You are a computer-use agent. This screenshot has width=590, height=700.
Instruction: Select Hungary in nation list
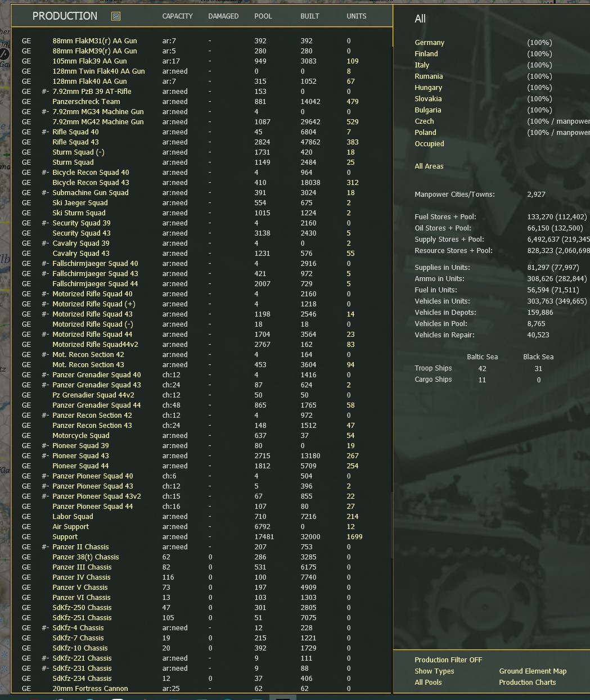(x=429, y=88)
